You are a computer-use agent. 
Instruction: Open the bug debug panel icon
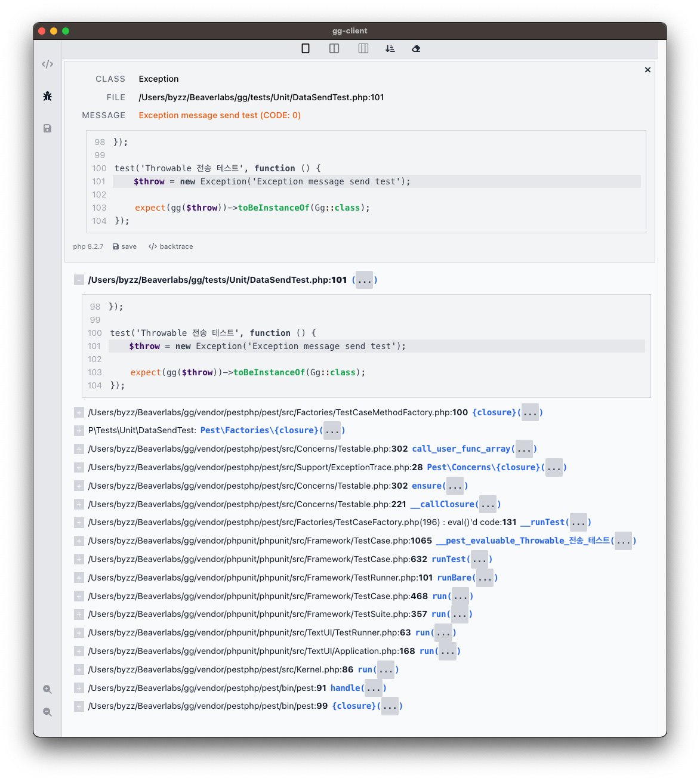(x=48, y=96)
